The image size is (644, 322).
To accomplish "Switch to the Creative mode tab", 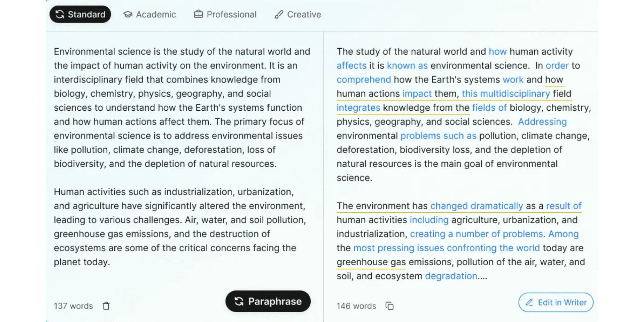I will pos(298,14).
